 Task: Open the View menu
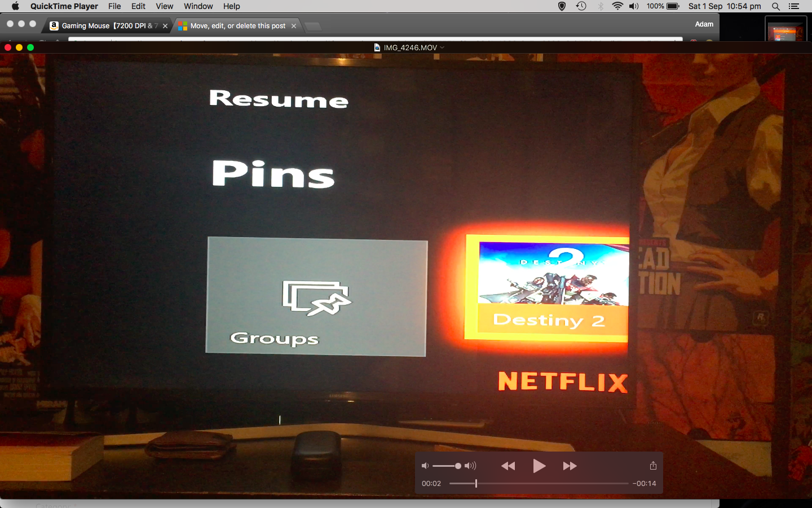tap(165, 6)
